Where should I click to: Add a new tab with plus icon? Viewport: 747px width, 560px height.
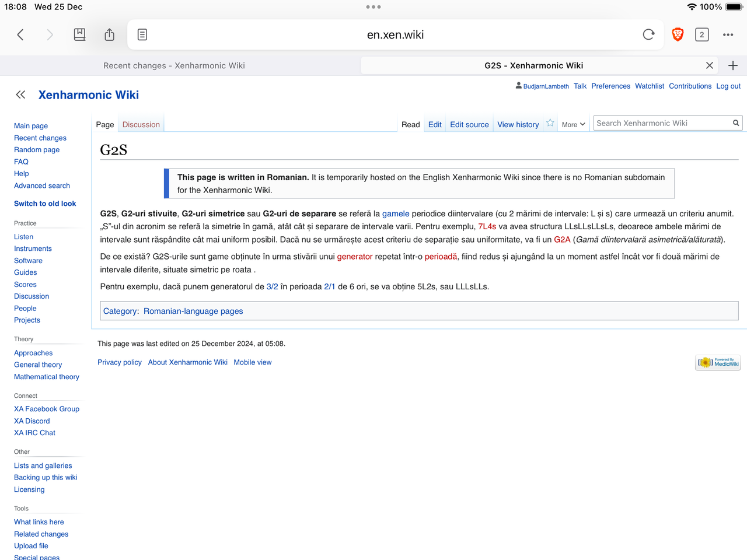[733, 65]
